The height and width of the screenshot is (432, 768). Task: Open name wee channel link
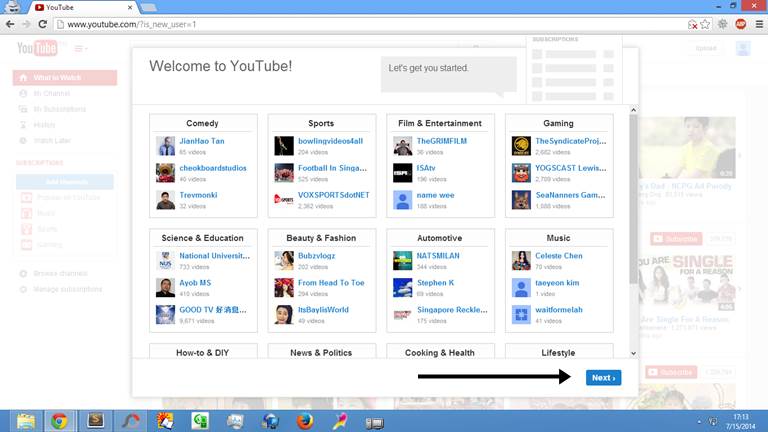pyautogui.click(x=435, y=195)
